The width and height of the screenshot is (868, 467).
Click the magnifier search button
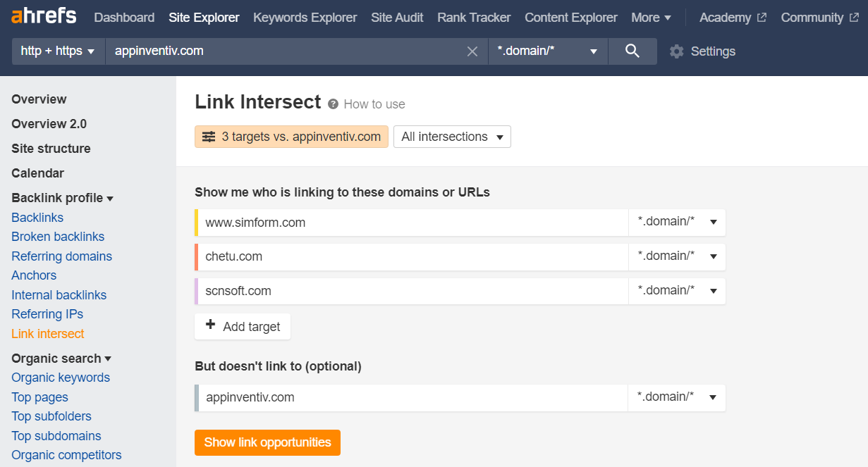coord(632,51)
